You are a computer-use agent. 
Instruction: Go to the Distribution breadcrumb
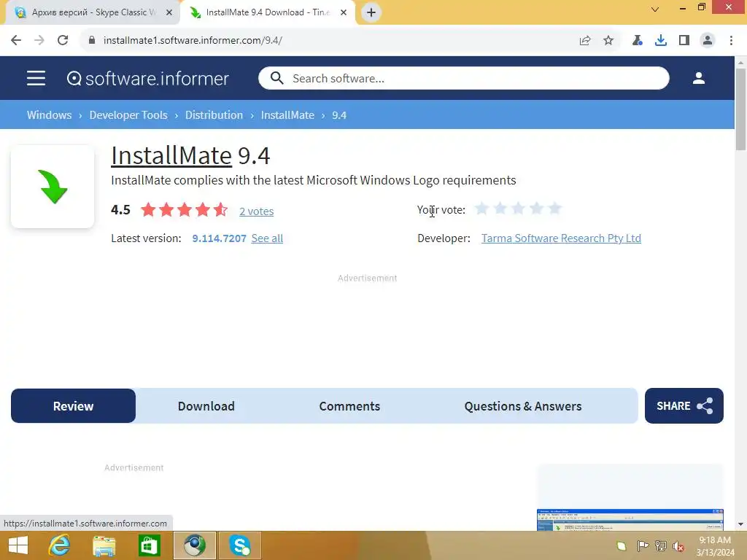(214, 115)
